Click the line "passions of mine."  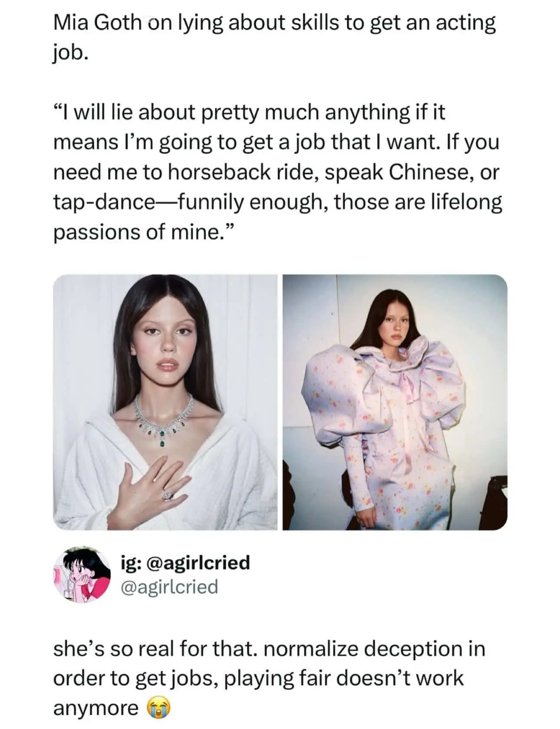pyautogui.click(x=144, y=232)
